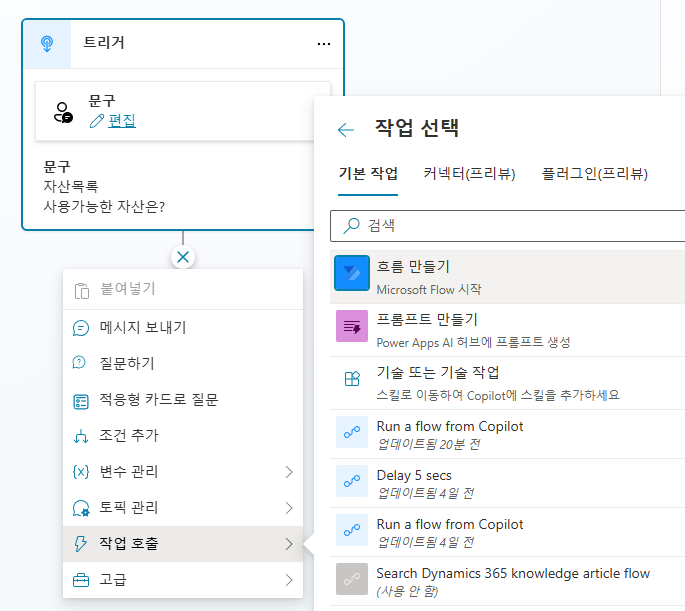Click the 기술 또는 기술 작업 icon
This screenshot has height=611, width=685.
352,379
